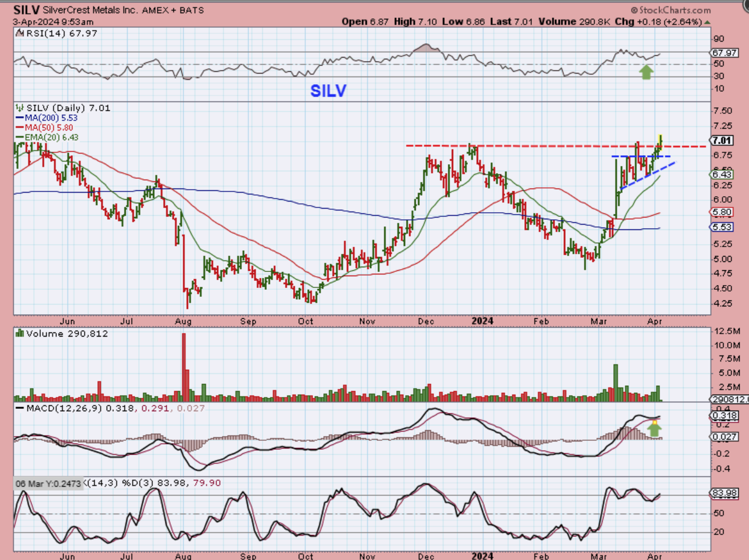The height and width of the screenshot is (560, 749).
Task: Click the -0.4 tick on MACD axis
Action: pyautogui.click(x=721, y=469)
